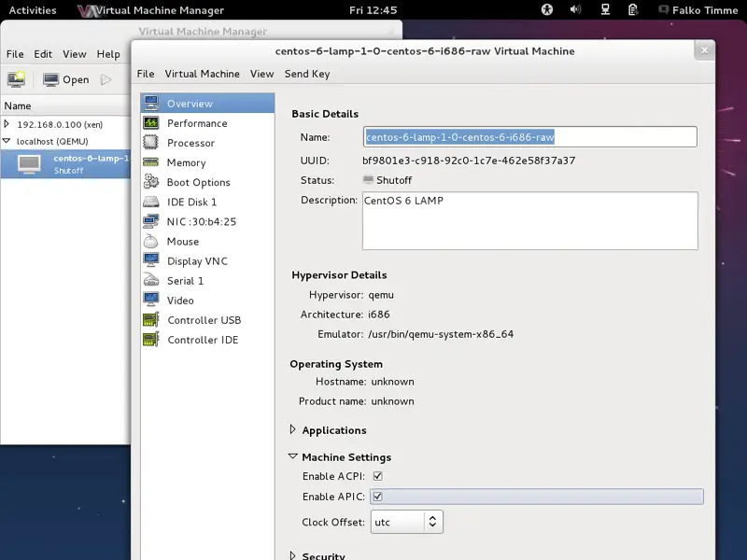This screenshot has height=560, width=747.
Task: Open File menu in VM details window
Action: [146, 74]
